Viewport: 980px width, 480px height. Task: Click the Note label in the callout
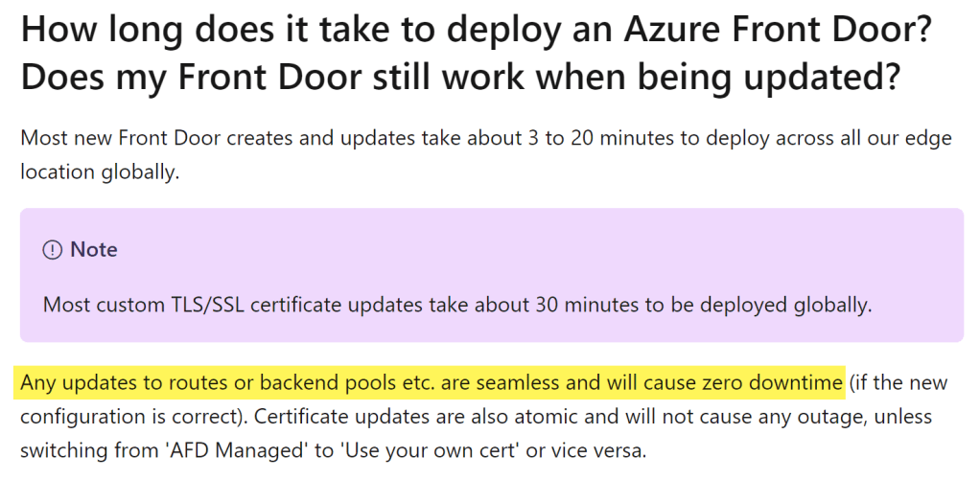tap(94, 250)
